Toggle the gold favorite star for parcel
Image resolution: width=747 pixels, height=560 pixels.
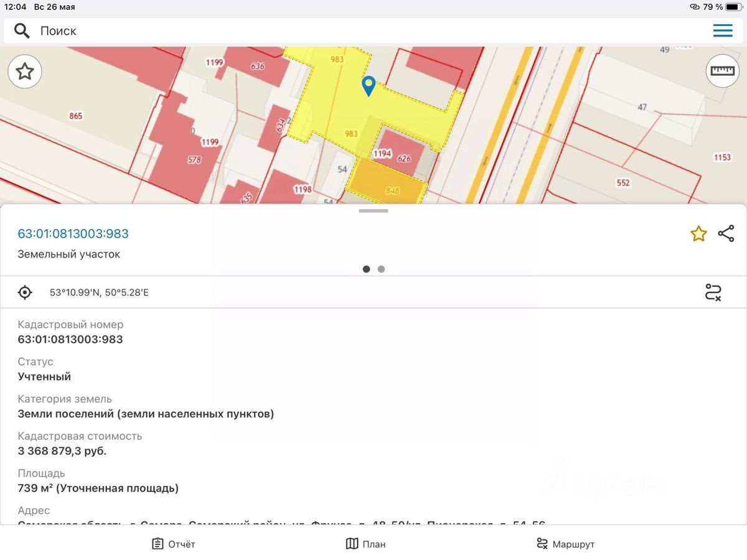(x=698, y=234)
